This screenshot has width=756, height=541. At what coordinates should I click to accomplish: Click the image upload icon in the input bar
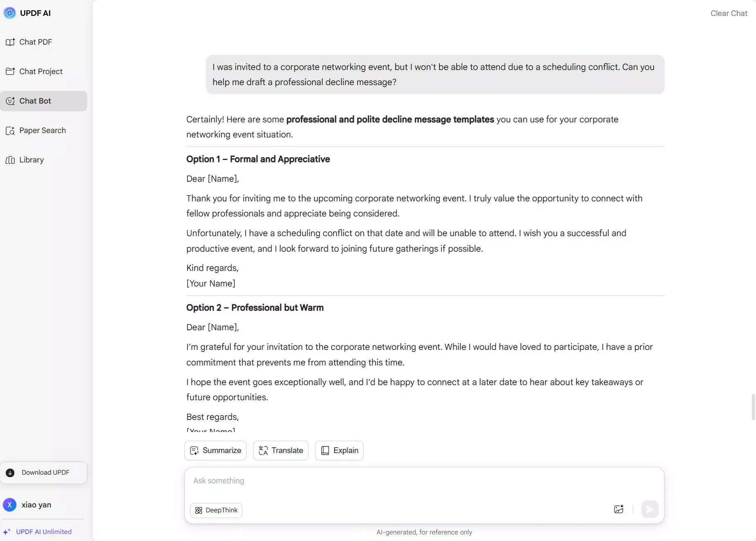coord(619,509)
